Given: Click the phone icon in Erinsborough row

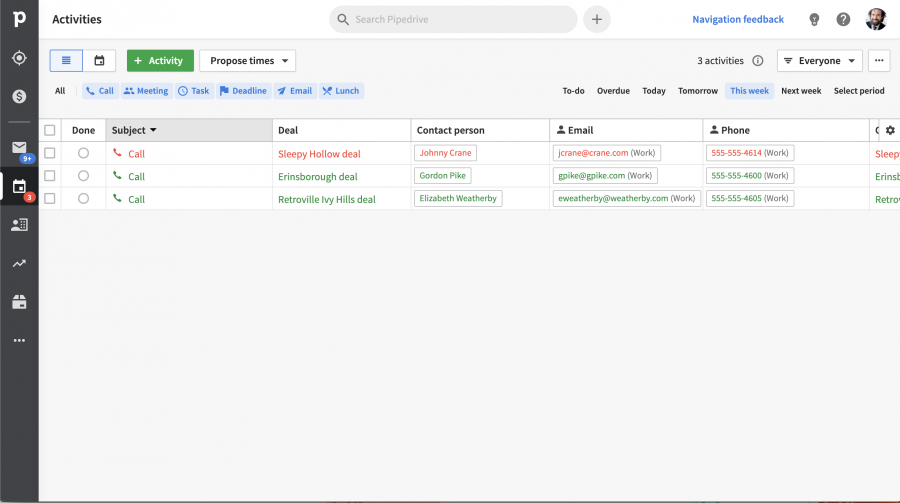Looking at the screenshot, I should [117, 176].
